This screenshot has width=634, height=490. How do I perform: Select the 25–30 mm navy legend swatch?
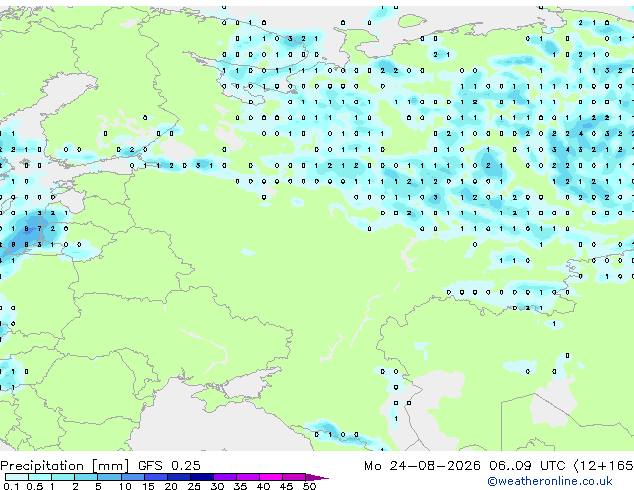click(201, 477)
